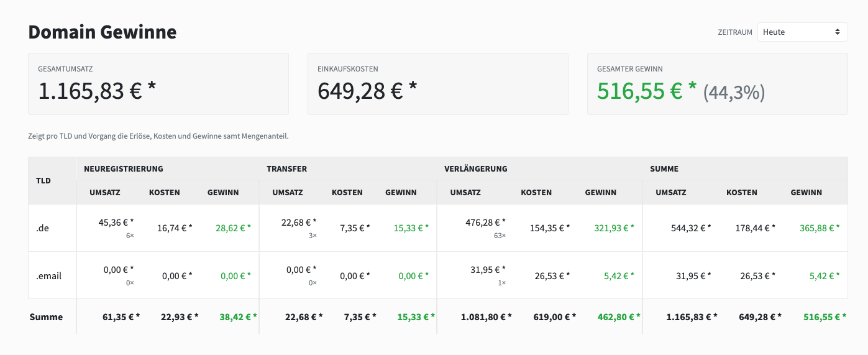Click Summe row Verlängerung Kosten 619,00 €
This screenshot has width=868, height=355.
coord(555,317)
